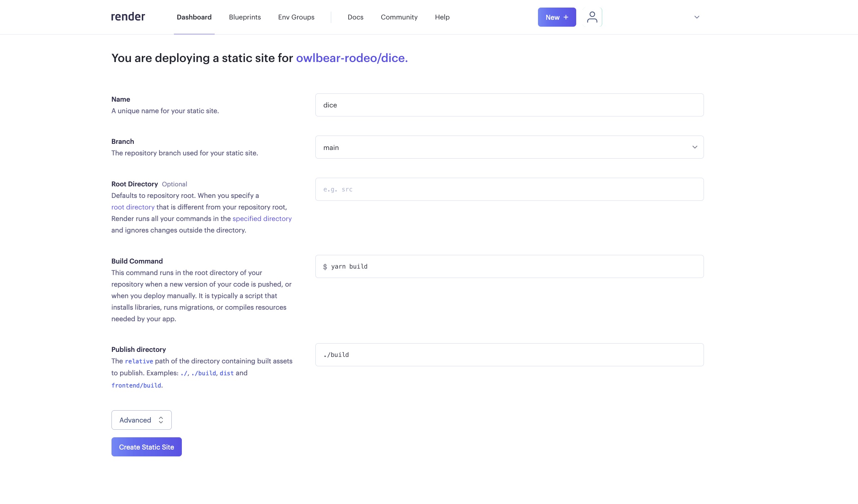This screenshot has width=858, height=504.
Task: Click the Build Command input field
Action: pos(509,266)
